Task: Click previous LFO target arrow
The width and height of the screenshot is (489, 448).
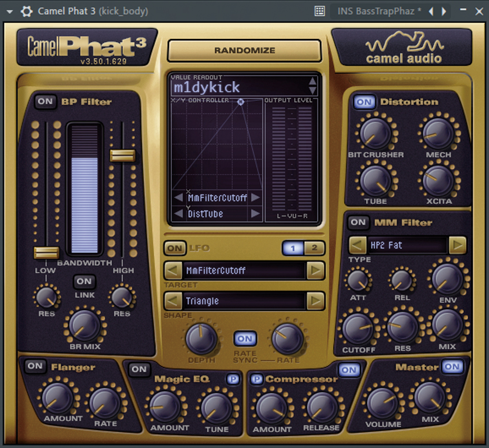Action: pyautogui.click(x=173, y=270)
